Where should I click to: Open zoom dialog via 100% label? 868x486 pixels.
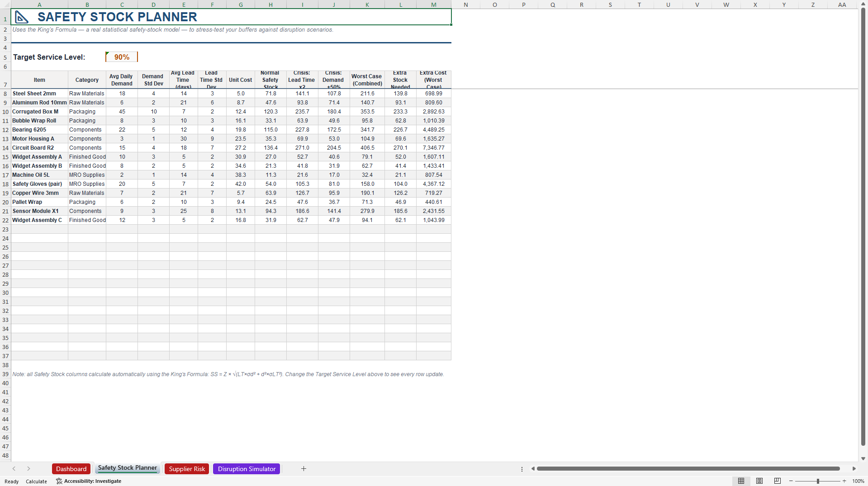[858, 481]
